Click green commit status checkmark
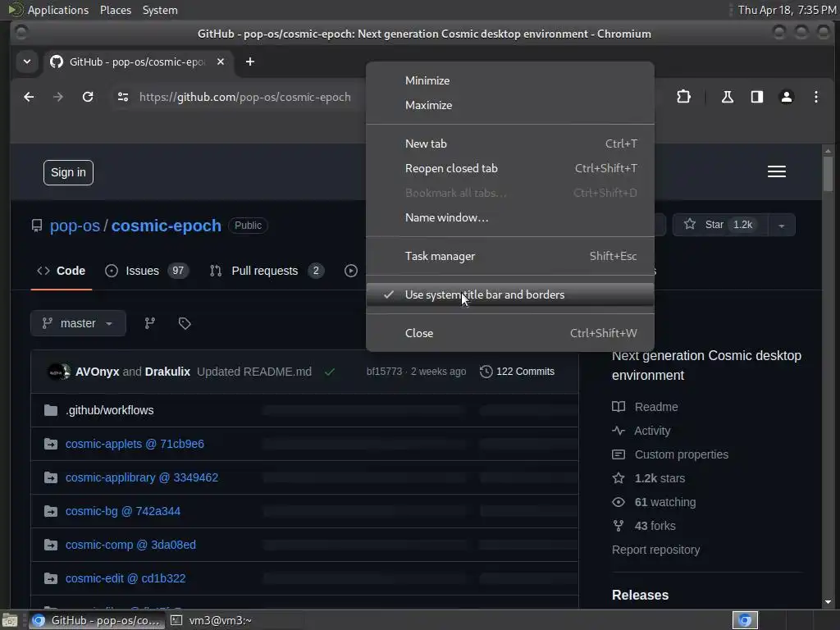 point(330,372)
